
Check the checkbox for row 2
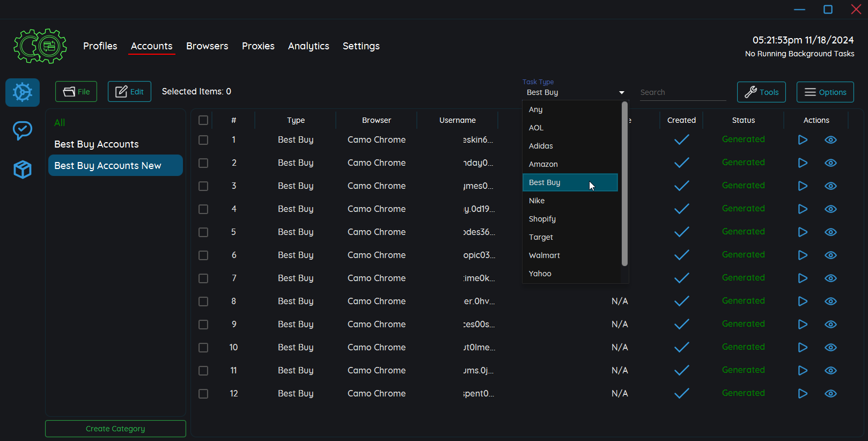pyautogui.click(x=203, y=163)
